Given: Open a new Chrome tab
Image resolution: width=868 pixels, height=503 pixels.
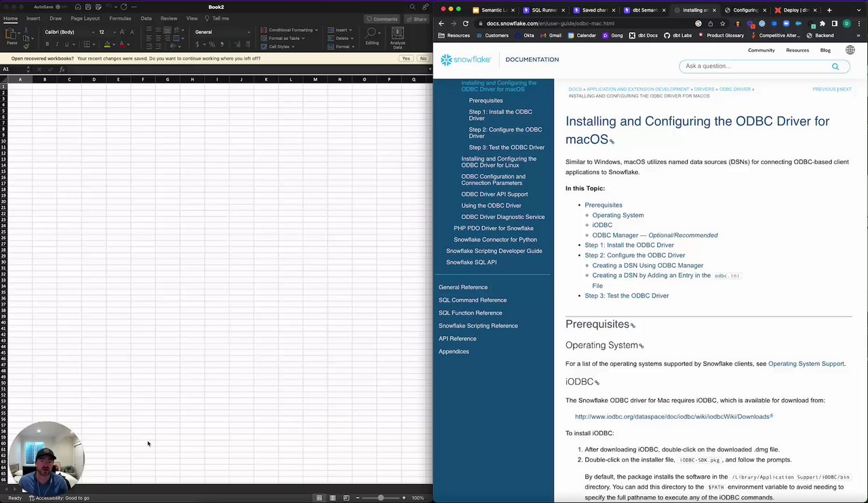Looking at the screenshot, I should tap(829, 10).
